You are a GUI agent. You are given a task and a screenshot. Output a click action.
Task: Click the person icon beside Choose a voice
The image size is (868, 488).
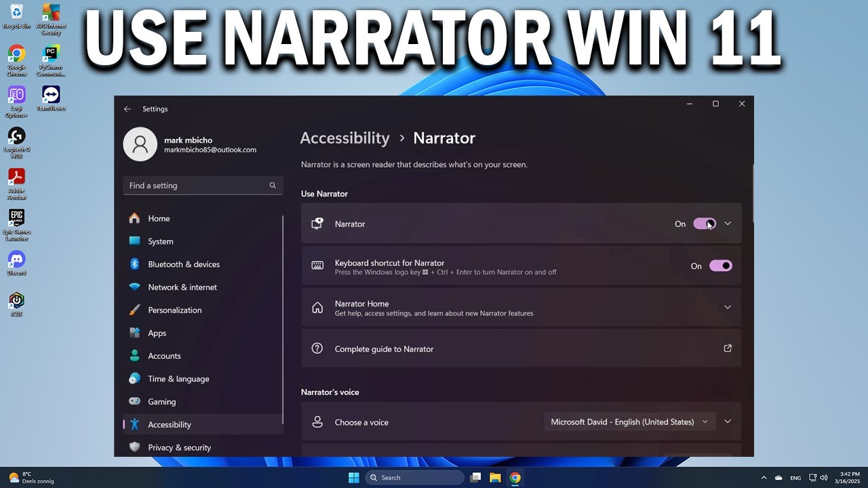(x=317, y=422)
